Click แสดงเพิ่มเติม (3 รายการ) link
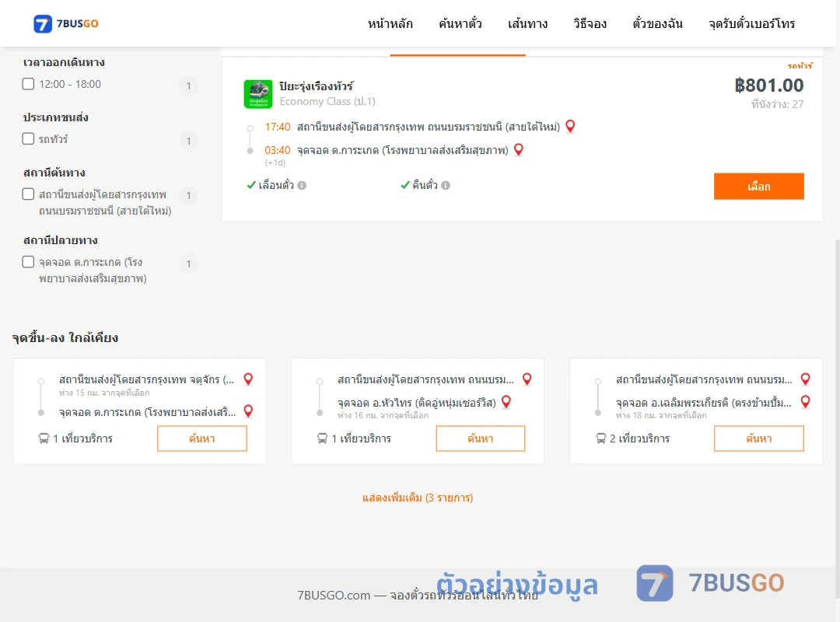The height and width of the screenshot is (622, 840). [x=418, y=498]
